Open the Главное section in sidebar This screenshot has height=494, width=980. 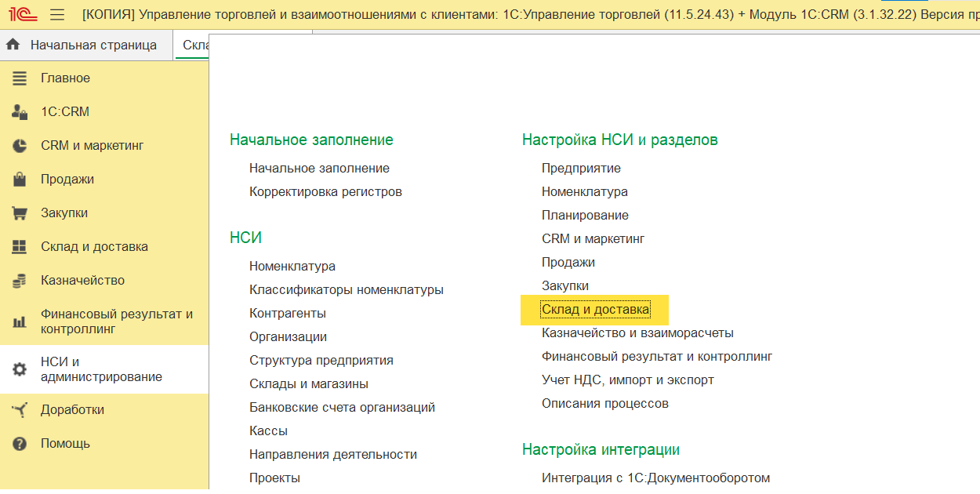[x=65, y=78]
